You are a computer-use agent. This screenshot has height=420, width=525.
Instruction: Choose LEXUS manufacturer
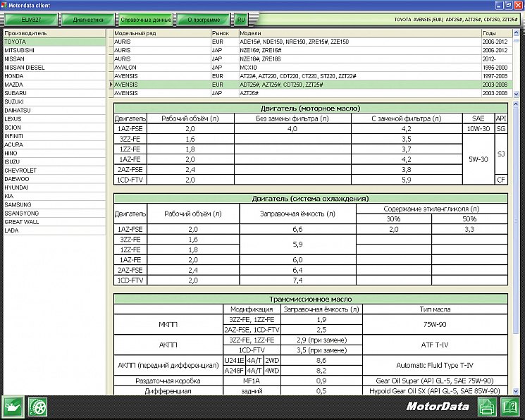click(54, 119)
